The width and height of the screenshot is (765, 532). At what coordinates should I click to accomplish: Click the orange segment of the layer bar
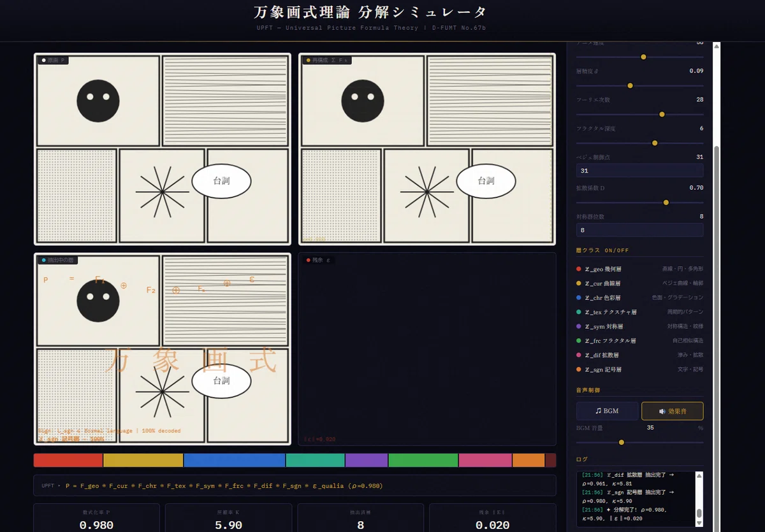coord(528,460)
